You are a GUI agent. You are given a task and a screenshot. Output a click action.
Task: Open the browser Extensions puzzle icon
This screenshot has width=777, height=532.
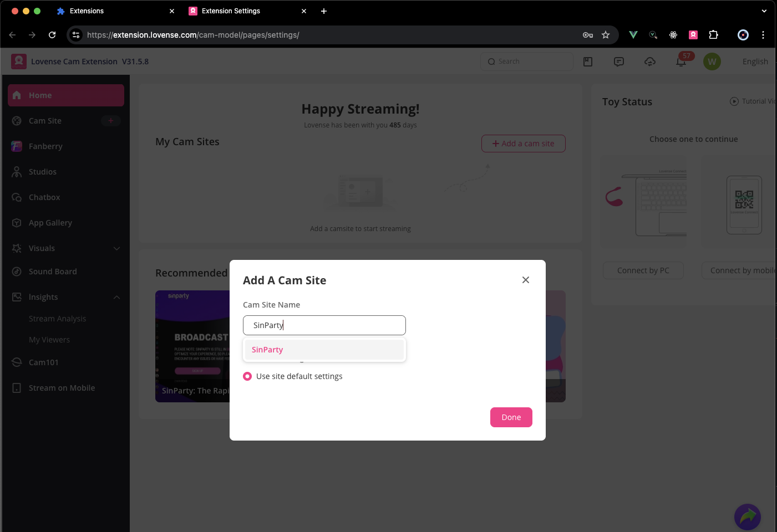point(713,35)
